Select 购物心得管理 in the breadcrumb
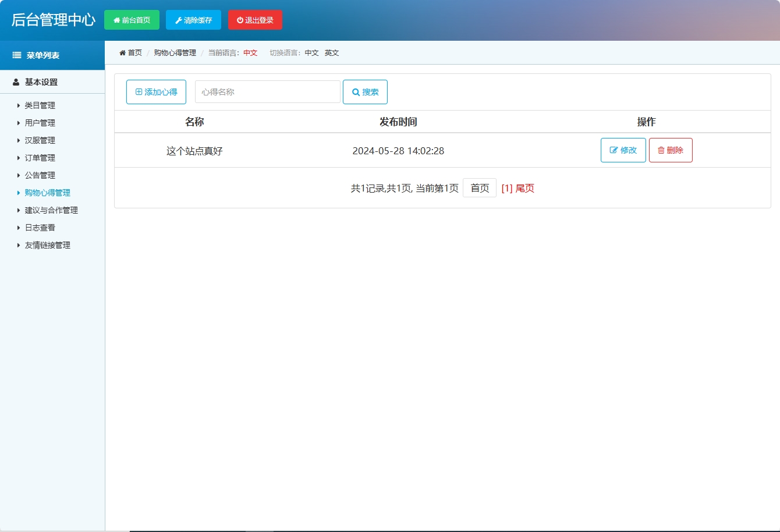Screen dimensions: 780x532 click(174, 52)
